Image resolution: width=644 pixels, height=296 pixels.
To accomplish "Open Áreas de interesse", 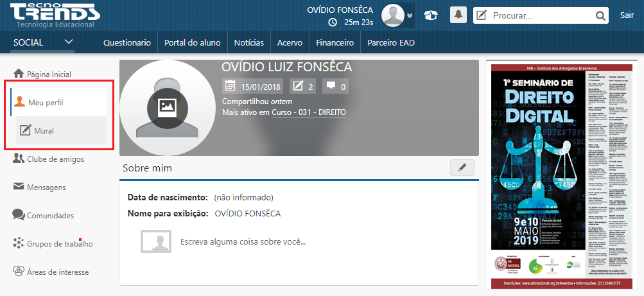I will pos(58,272).
